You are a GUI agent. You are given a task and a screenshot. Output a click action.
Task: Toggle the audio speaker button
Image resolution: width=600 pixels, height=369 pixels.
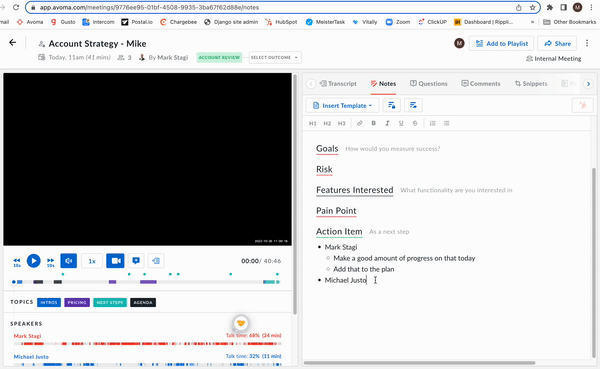(x=69, y=261)
